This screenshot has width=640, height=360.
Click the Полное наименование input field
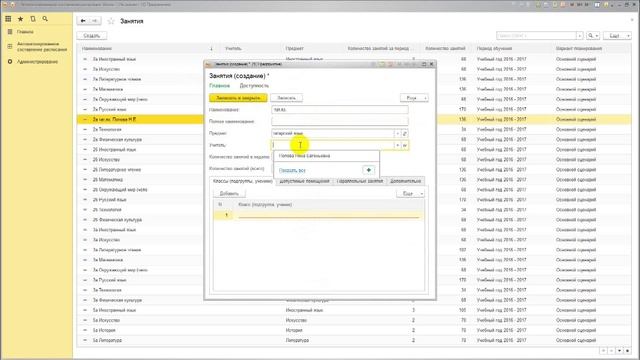340,122
